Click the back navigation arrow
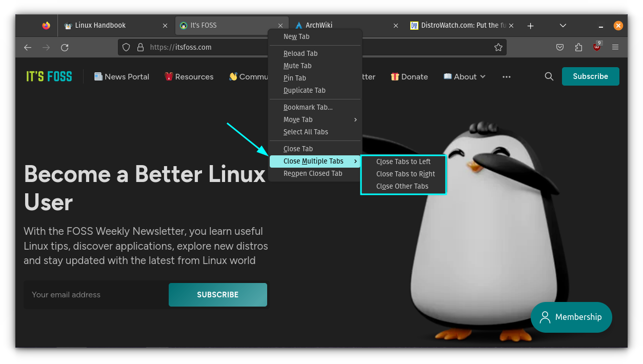This screenshot has height=364, width=643. [x=27, y=47]
